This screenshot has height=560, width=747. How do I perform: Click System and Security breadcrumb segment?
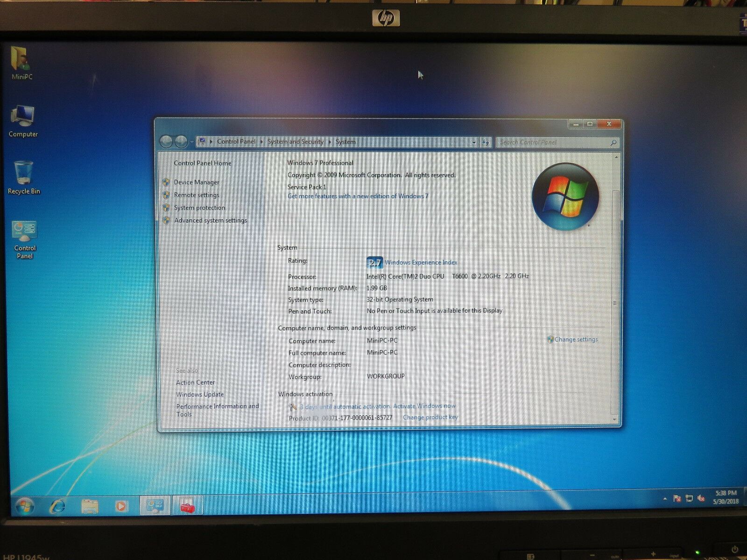tap(296, 141)
